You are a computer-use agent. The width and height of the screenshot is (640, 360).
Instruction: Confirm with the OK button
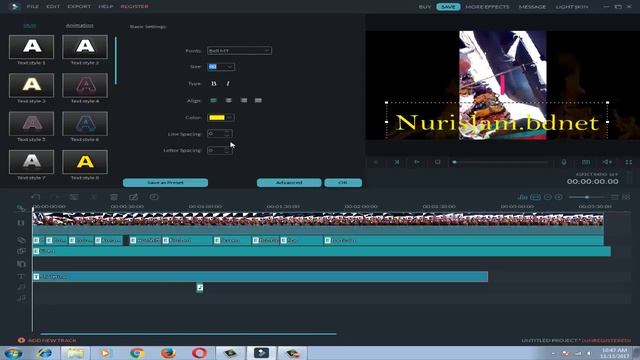pyautogui.click(x=343, y=182)
